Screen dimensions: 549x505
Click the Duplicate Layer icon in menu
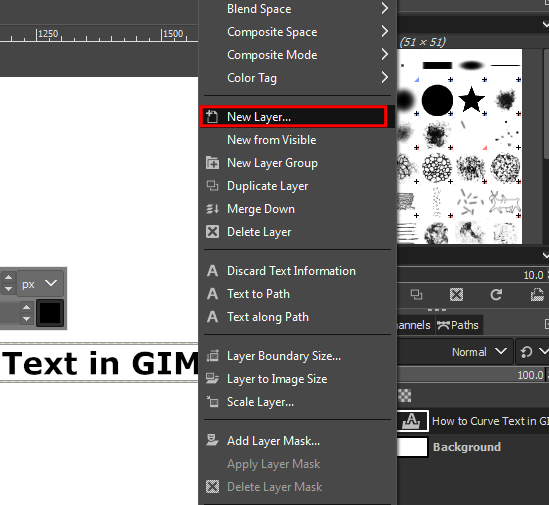coord(212,186)
